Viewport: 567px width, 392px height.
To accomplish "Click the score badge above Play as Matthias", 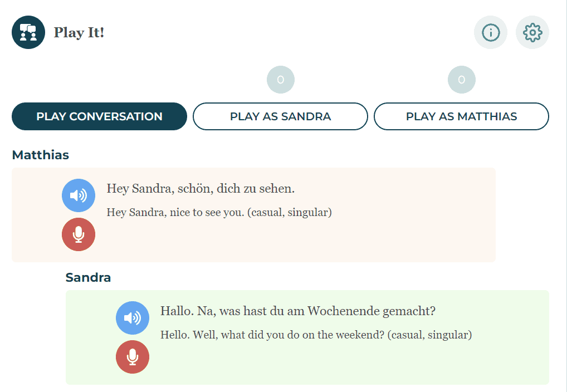I will 461,80.
